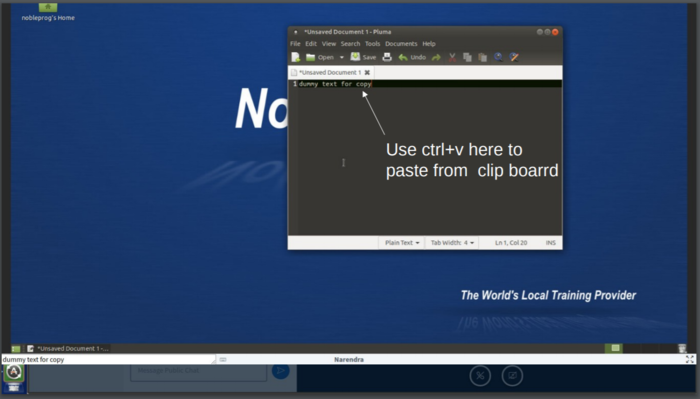Open the Documents menu
The width and height of the screenshot is (700, 399).
(x=401, y=44)
